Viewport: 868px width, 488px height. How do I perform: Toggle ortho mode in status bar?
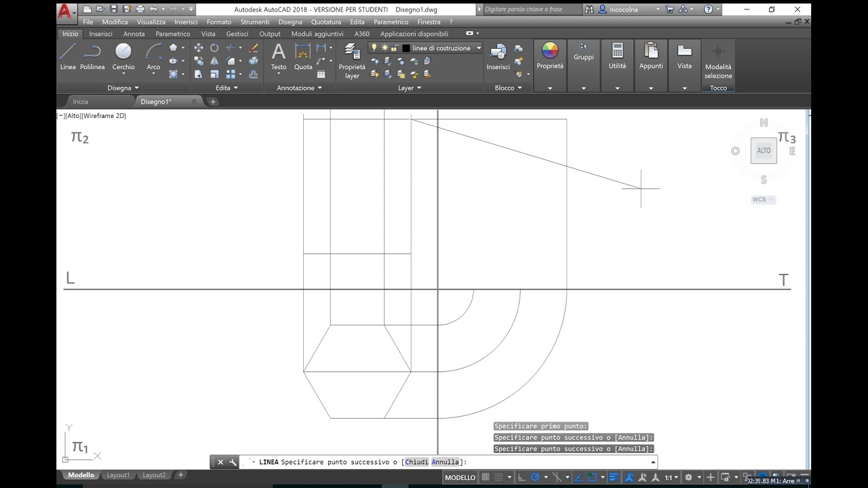pos(522,477)
